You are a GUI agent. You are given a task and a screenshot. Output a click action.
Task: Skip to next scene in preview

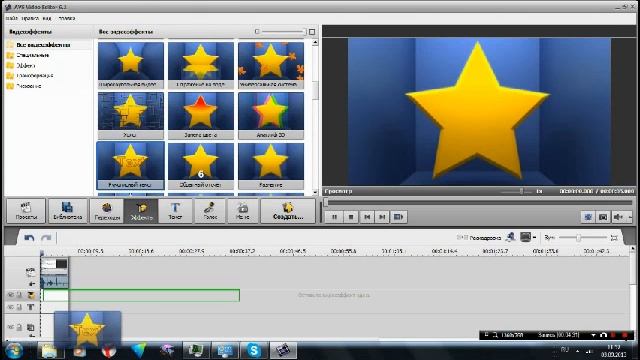tap(398, 217)
